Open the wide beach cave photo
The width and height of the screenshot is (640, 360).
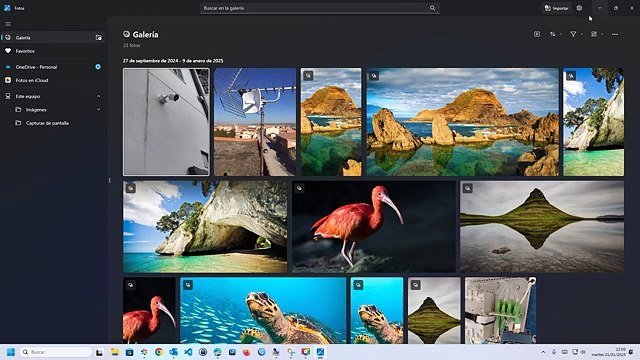click(205, 227)
